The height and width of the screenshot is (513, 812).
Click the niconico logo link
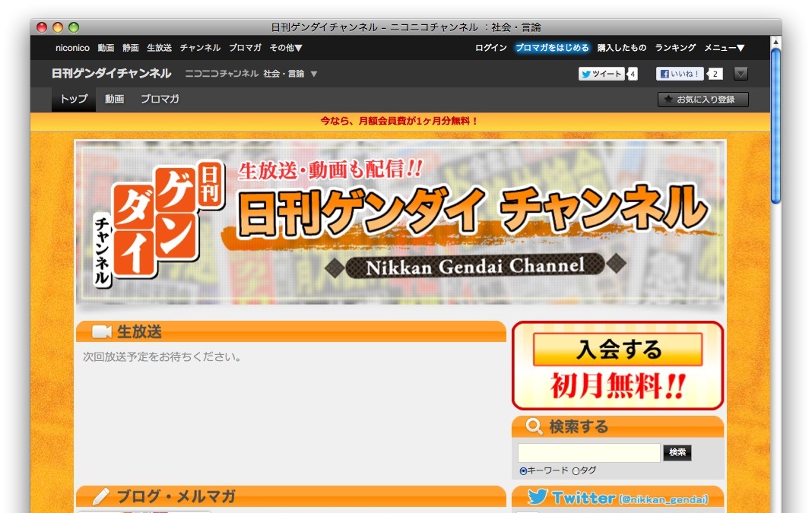point(72,48)
